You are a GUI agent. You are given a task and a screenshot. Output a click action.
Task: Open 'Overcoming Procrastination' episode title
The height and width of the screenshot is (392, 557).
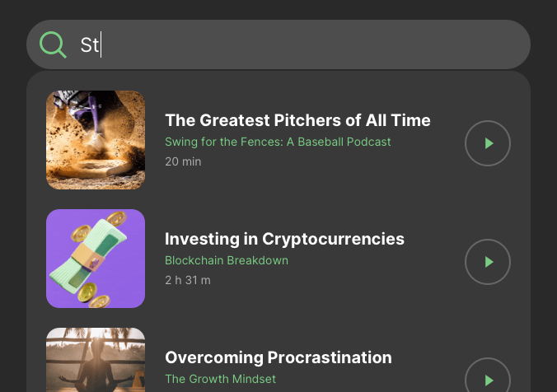pos(278,357)
